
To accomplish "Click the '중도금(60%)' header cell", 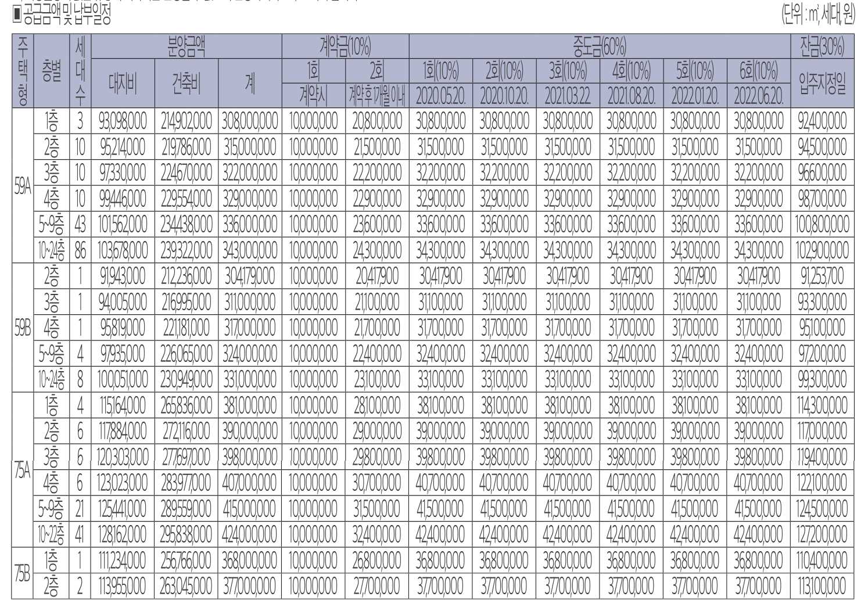I will point(600,46).
